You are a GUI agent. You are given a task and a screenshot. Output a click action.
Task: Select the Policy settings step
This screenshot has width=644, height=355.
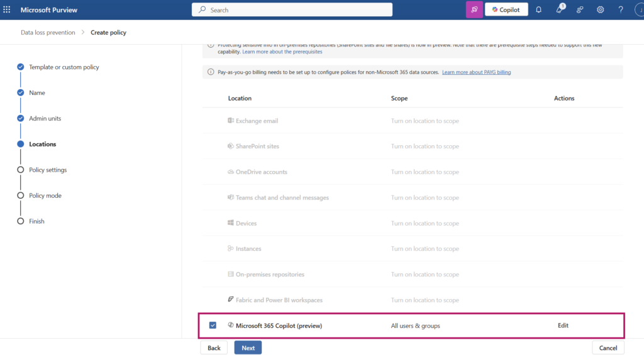(x=48, y=170)
